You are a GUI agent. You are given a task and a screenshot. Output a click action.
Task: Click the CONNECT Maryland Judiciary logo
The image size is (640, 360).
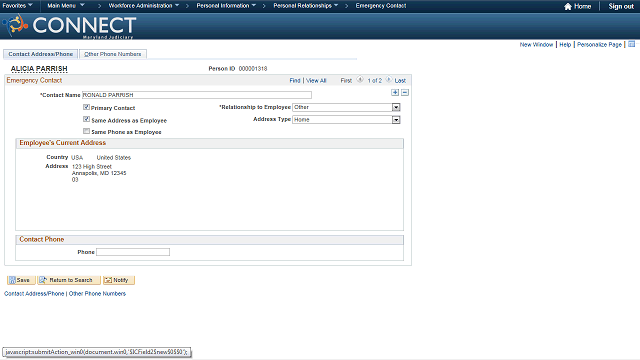[x=69, y=26]
